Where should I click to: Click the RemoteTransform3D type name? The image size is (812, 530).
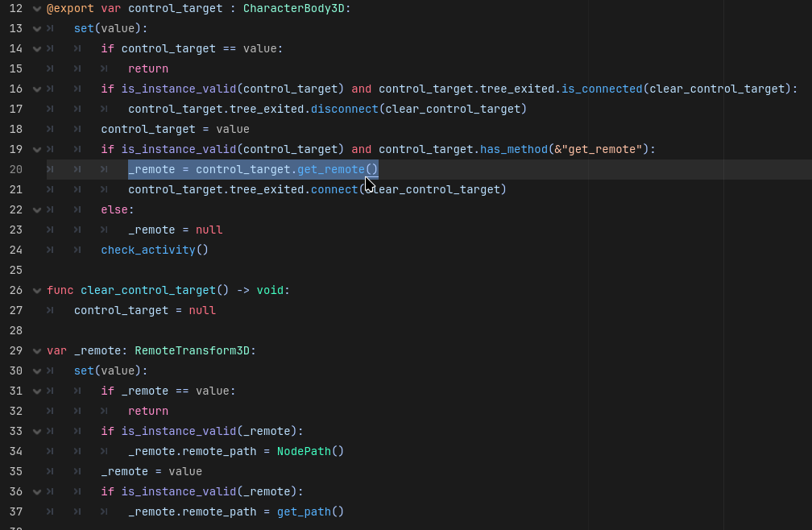click(x=192, y=351)
